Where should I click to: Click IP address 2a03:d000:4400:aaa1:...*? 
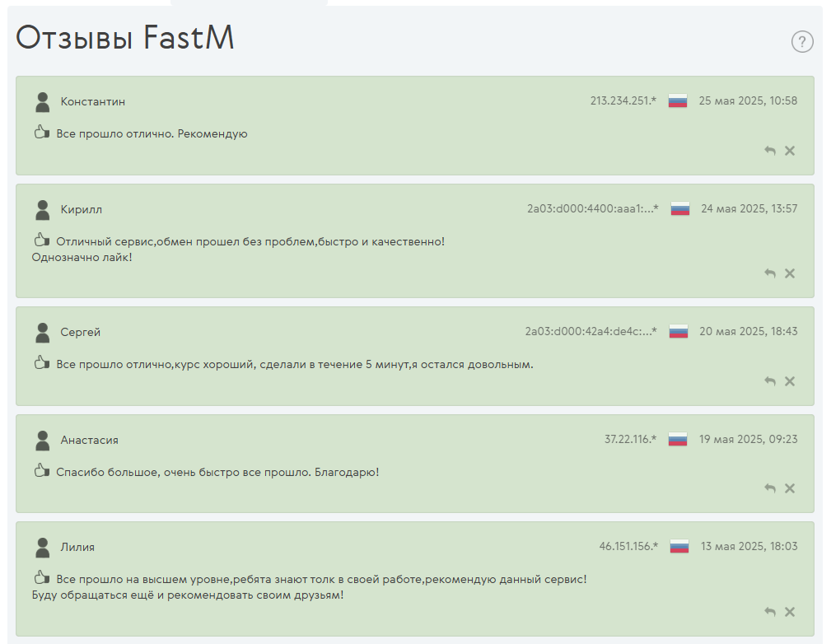click(x=592, y=208)
